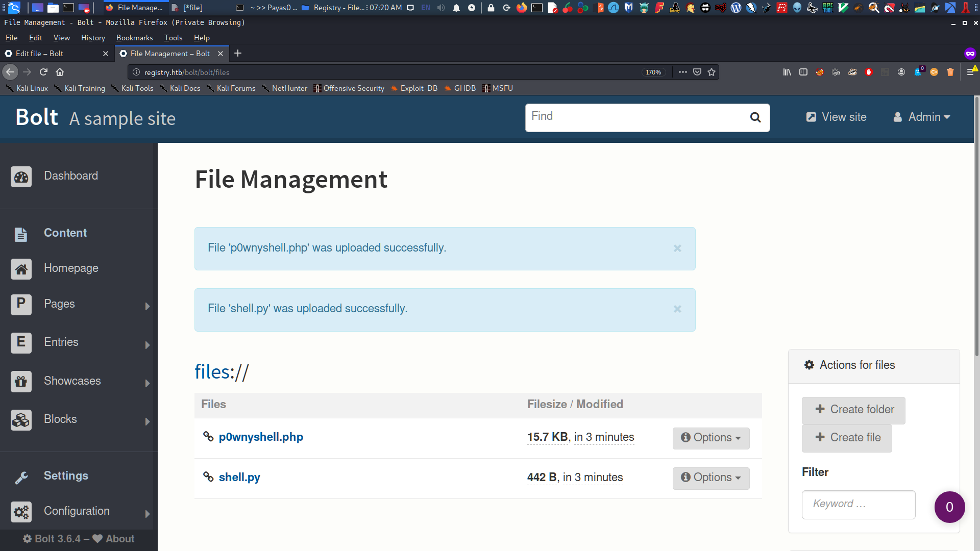Expand Options menu for shell.py
This screenshot has width=980, height=551.
point(710,477)
